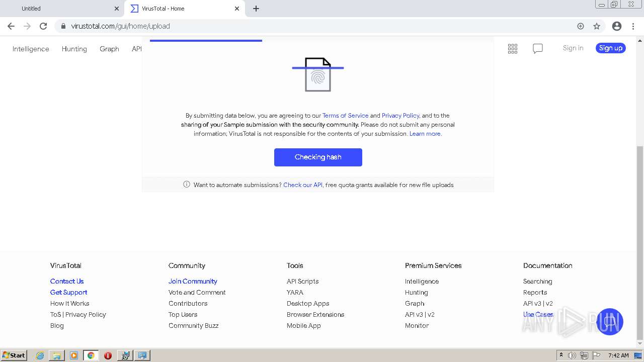Open footer Contributors link
644x362 pixels.
[188, 303]
